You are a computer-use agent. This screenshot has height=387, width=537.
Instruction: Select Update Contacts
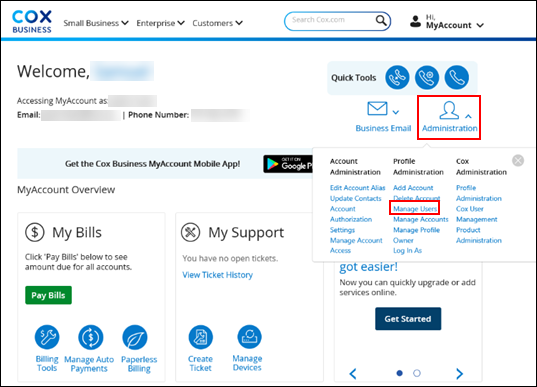pos(355,198)
